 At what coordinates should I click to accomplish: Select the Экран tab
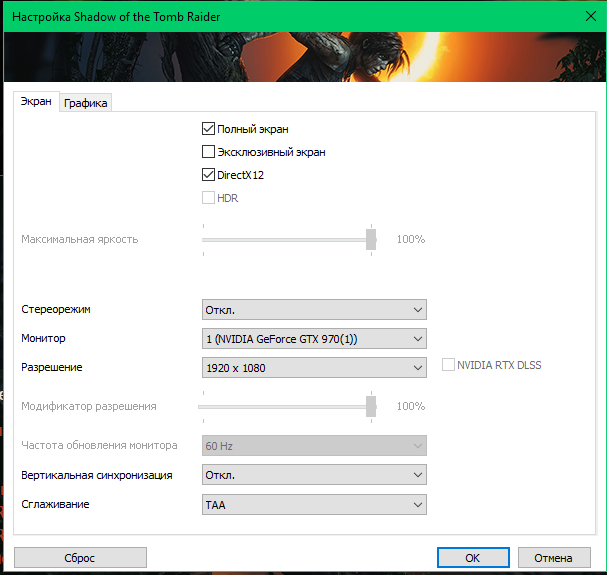point(35,102)
